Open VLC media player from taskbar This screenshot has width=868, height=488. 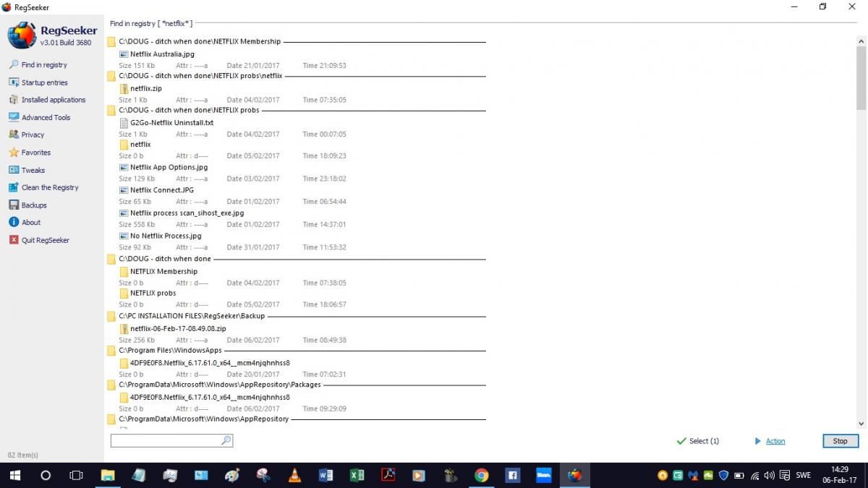294,476
